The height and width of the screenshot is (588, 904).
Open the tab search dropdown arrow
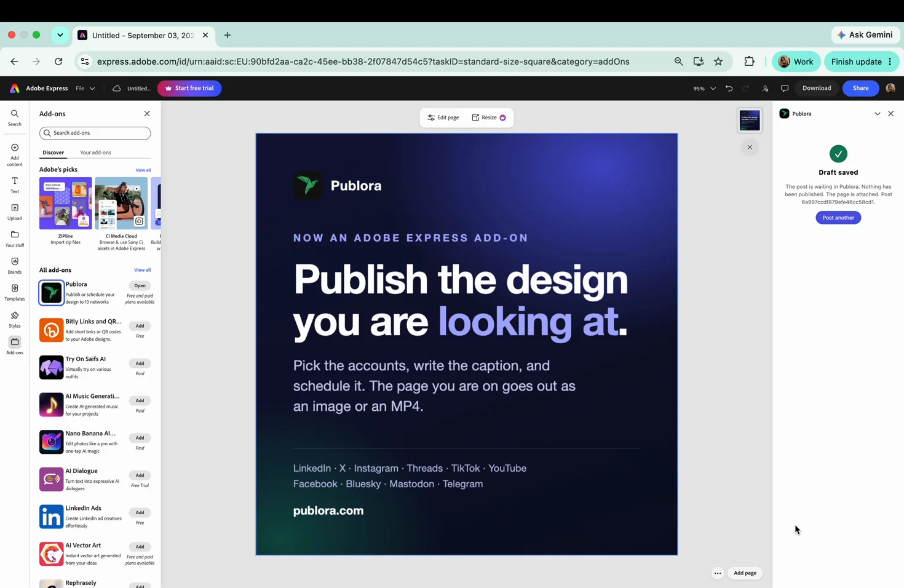[x=60, y=35]
